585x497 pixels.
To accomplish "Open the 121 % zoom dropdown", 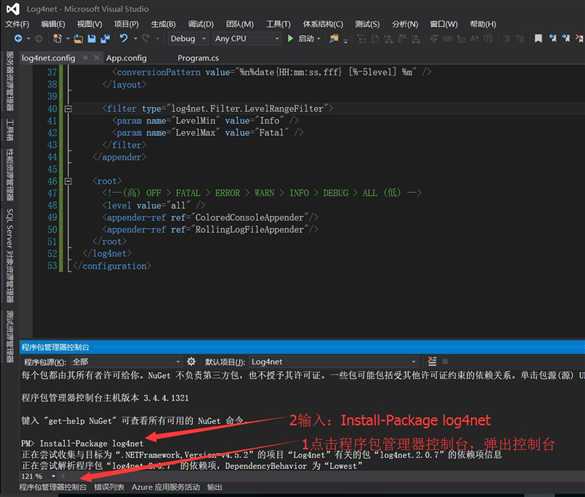I will click(x=54, y=476).
